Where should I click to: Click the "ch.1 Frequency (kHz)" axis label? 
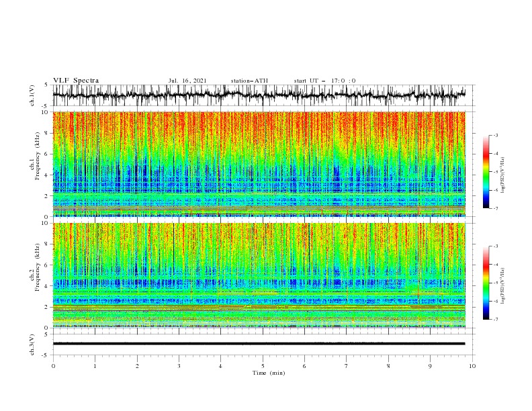tap(35, 156)
